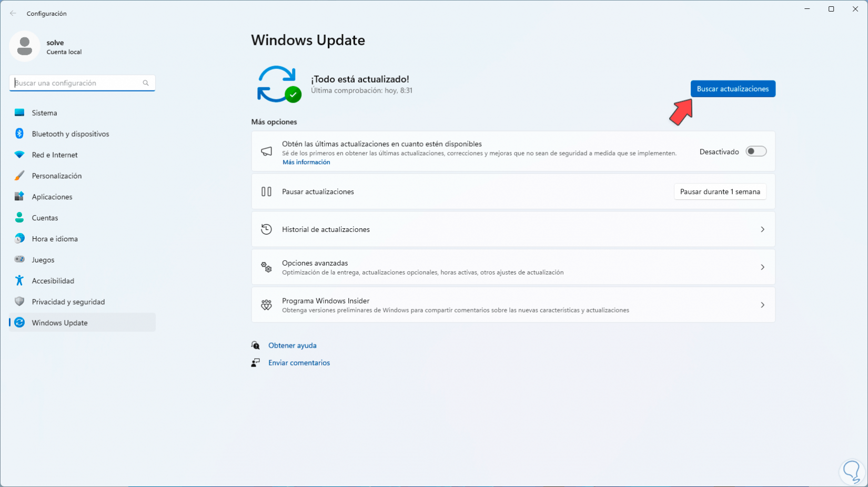Close the Configuración window
Screen dimensions: 868x487
pyautogui.click(x=855, y=9)
